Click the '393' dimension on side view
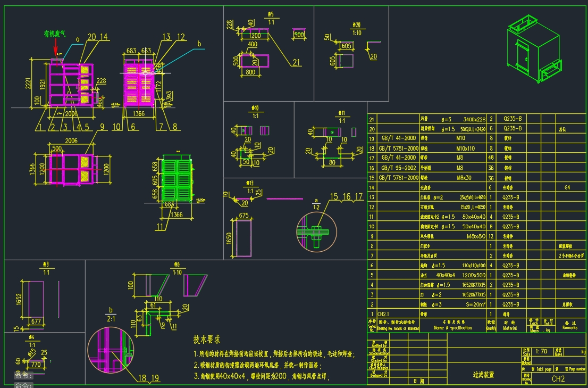This screenshot has width=588, height=388. pyautogui.click(x=169, y=95)
